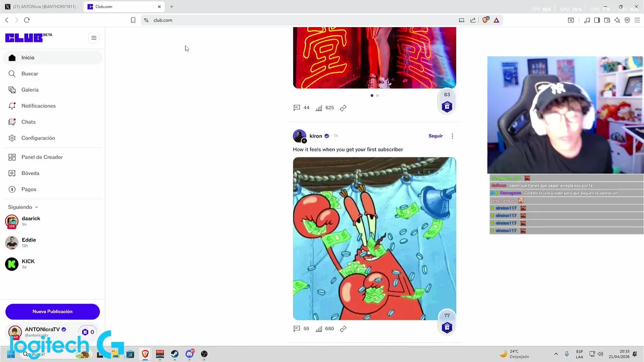Toggle the browser sidebar panel

coord(597,20)
